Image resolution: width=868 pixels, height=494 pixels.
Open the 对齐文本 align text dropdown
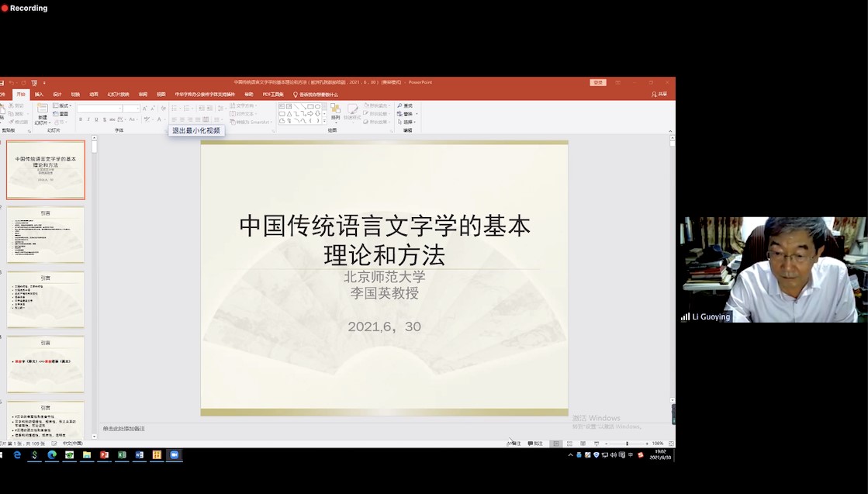coord(244,114)
